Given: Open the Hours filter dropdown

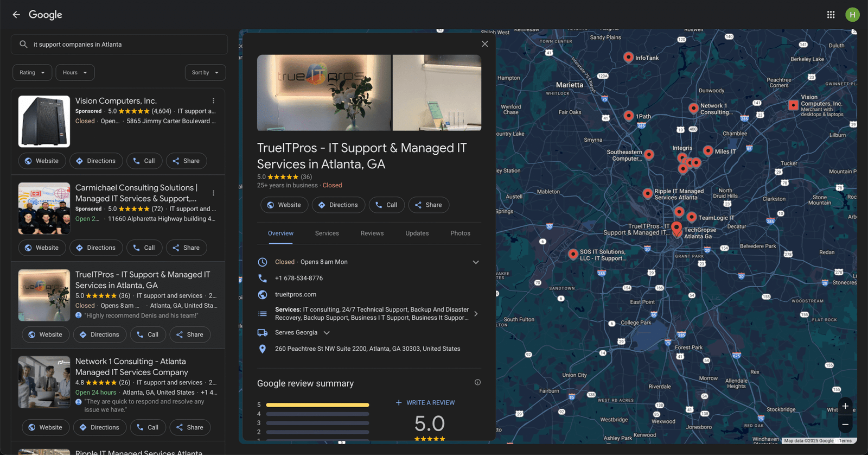Looking at the screenshot, I should click(x=75, y=73).
